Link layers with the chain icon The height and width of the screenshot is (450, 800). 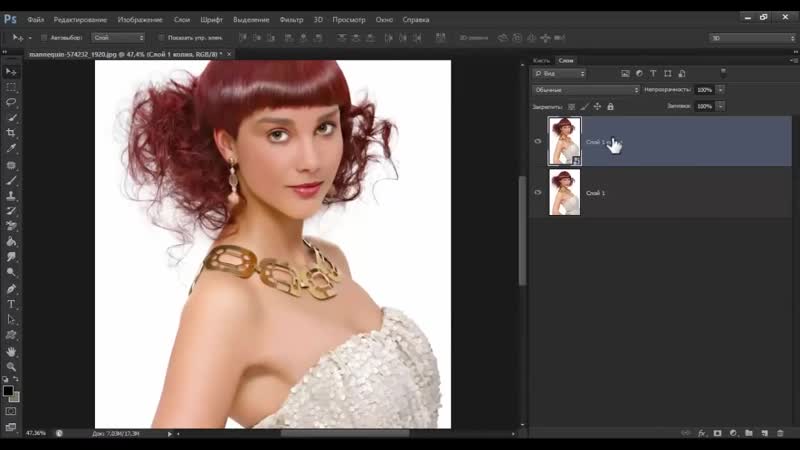(x=686, y=433)
